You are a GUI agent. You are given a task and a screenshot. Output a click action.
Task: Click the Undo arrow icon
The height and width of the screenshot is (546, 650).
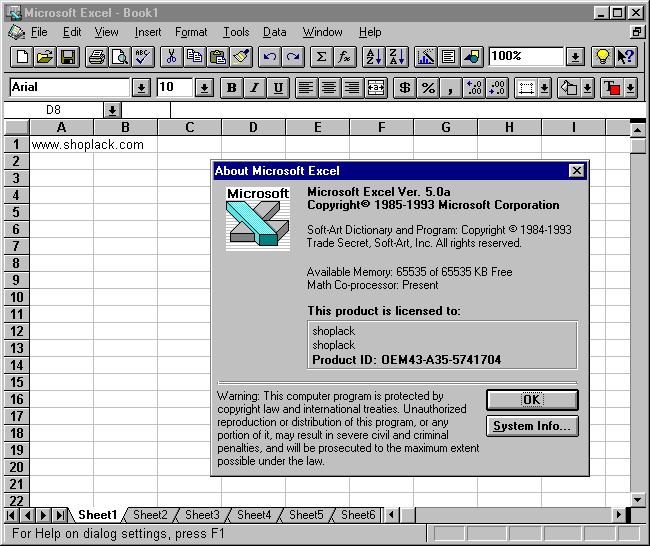pyautogui.click(x=270, y=56)
